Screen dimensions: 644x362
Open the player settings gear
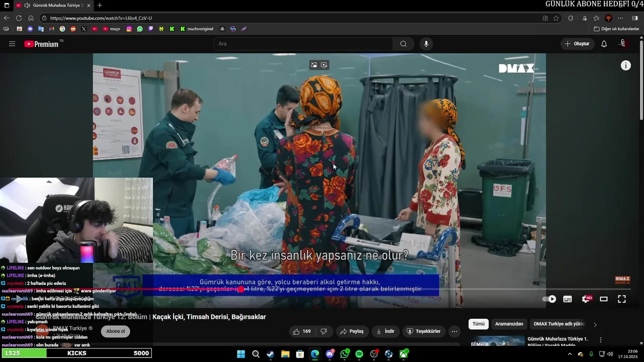[x=586, y=299]
